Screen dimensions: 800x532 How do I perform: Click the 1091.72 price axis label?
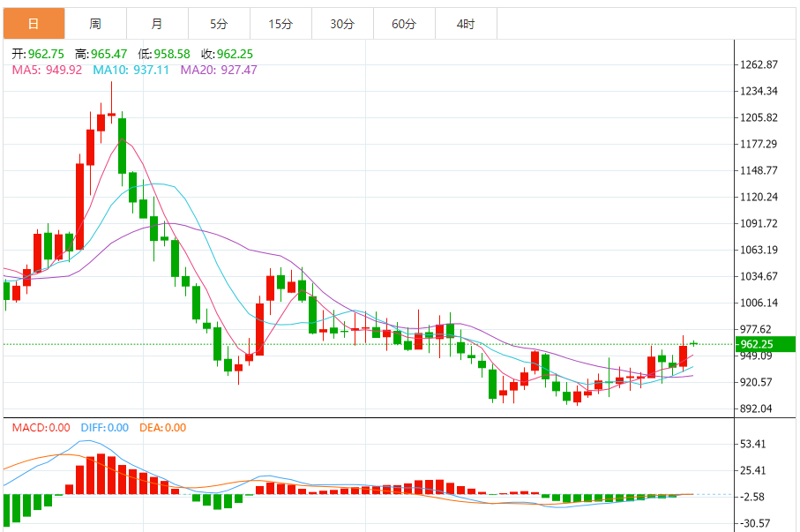[759, 223]
